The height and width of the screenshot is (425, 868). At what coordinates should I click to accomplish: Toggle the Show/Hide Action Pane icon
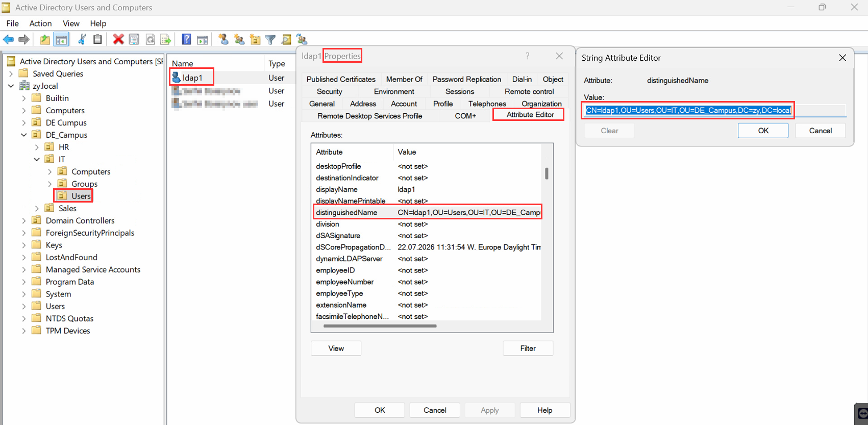203,39
